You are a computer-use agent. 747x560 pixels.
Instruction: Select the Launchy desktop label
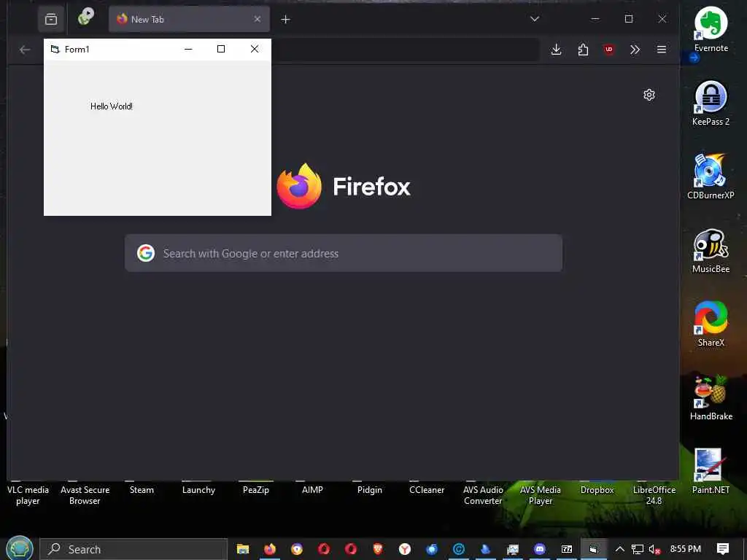[x=198, y=490]
